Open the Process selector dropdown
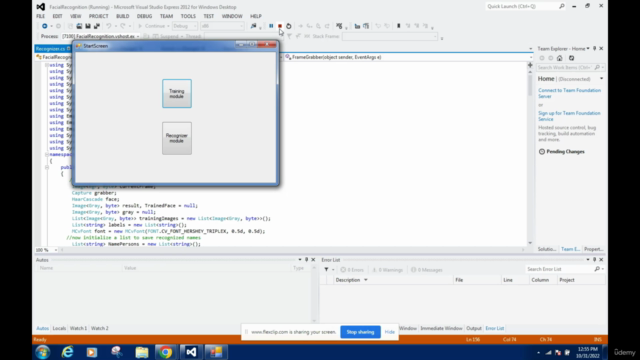The height and width of the screenshot is (360, 640). coord(100,36)
